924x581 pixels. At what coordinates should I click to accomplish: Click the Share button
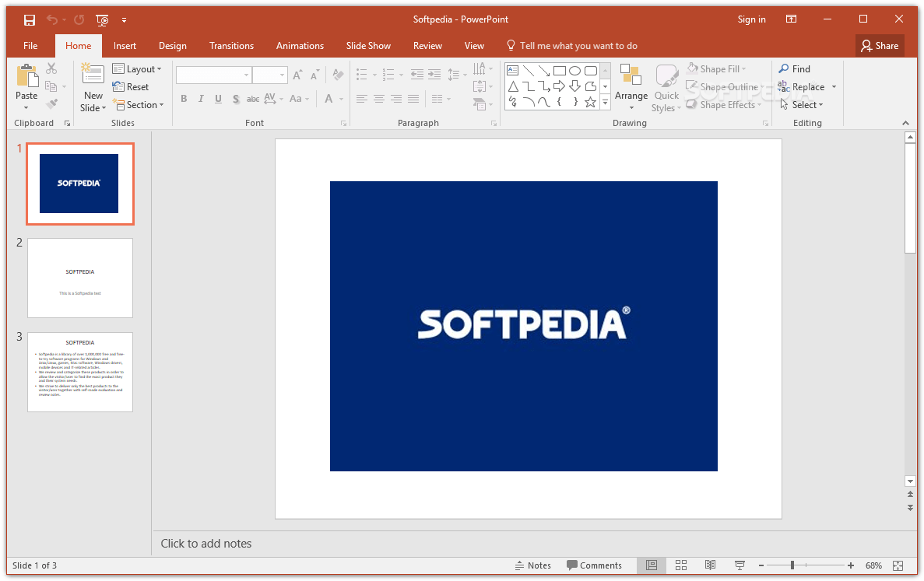click(x=880, y=46)
